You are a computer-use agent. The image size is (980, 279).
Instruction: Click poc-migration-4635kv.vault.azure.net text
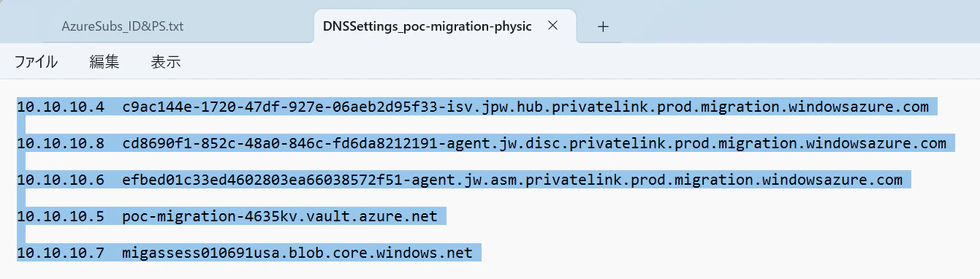pyautogui.click(x=280, y=217)
